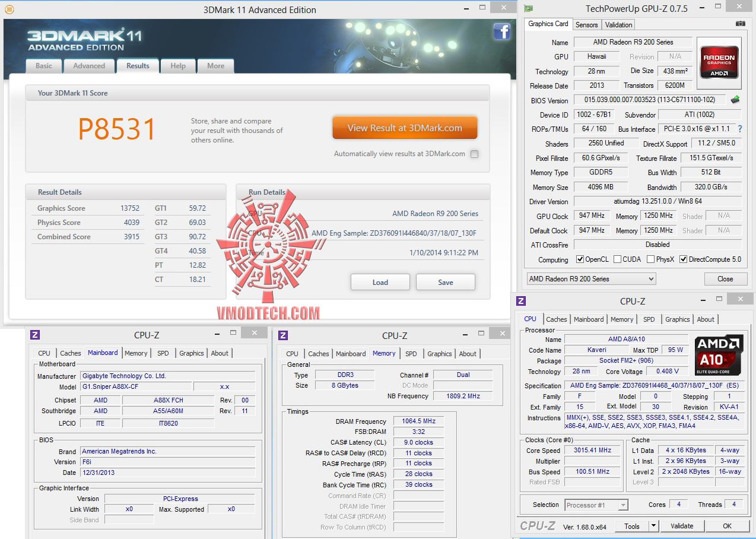Toggle the OpenCL checkbox in GPU-Z
Image resolution: width=756 pixels, height=539 pixels.
580,259
